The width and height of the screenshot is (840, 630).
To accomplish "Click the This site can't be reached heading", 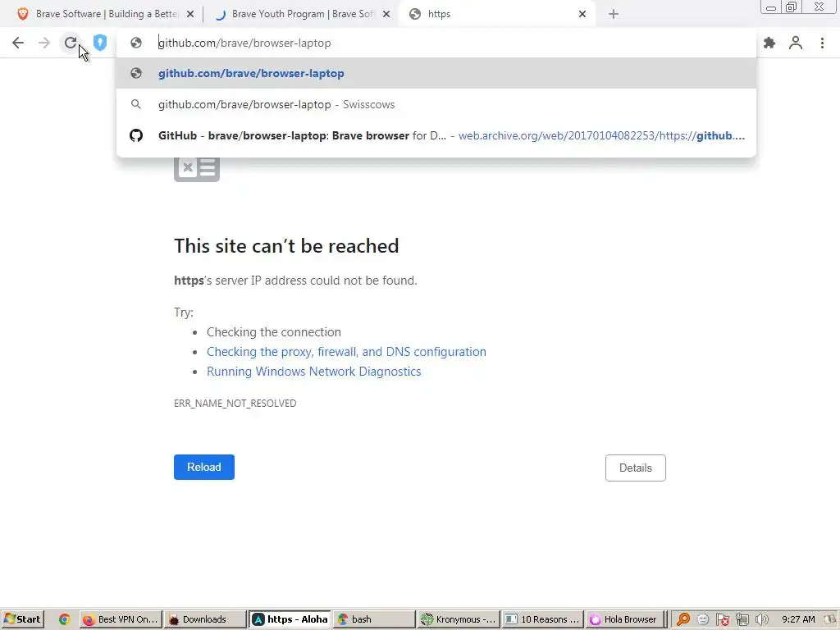I will click(x=286, y=246).
